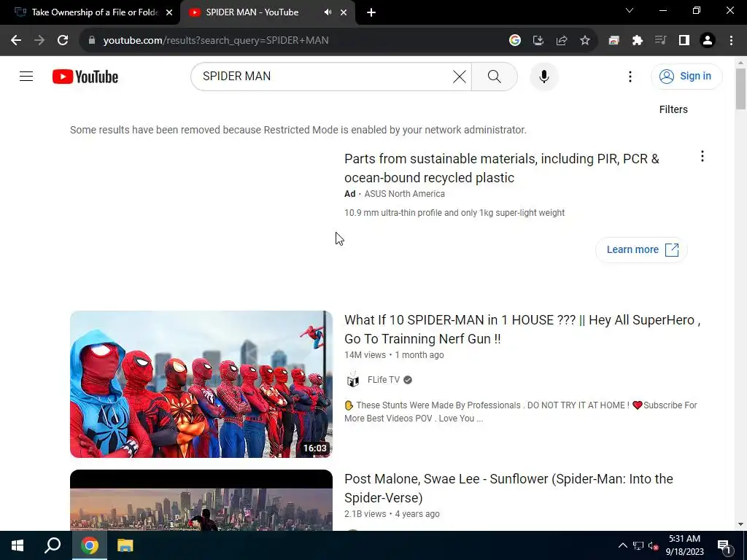Click Learn more on the ASUS ad
747x560 pixels.
point(641,249)
